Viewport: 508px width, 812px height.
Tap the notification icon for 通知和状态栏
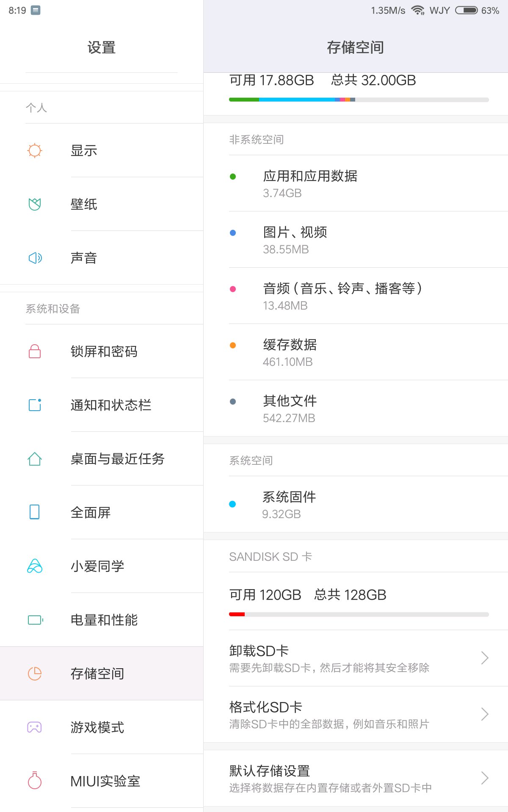tap(35, 405)
